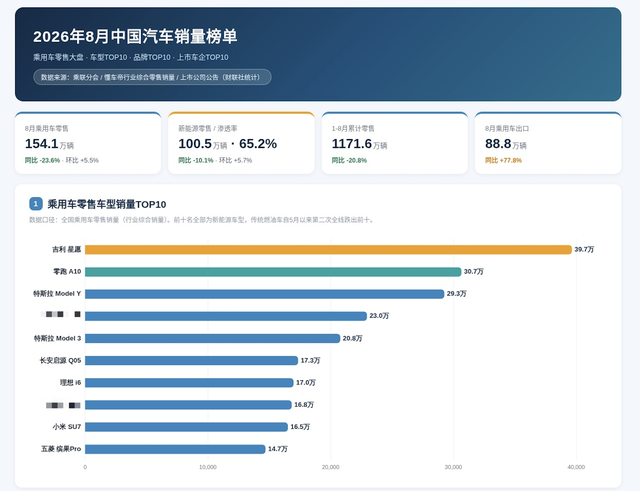The height and width of the screenshot is (491, 640).
Task: Click the blue bar valued 23.0万
Action: [226, 316]
